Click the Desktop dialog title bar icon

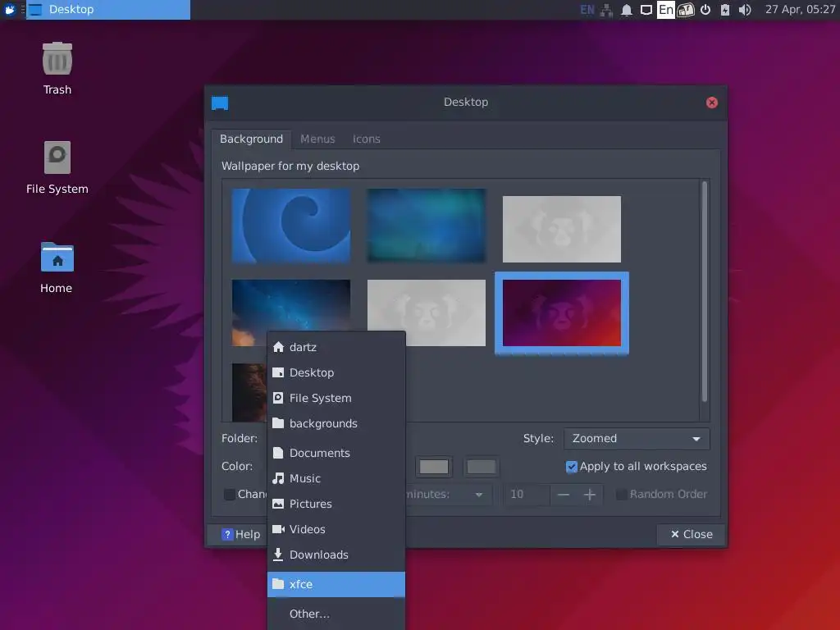[220, 103]
